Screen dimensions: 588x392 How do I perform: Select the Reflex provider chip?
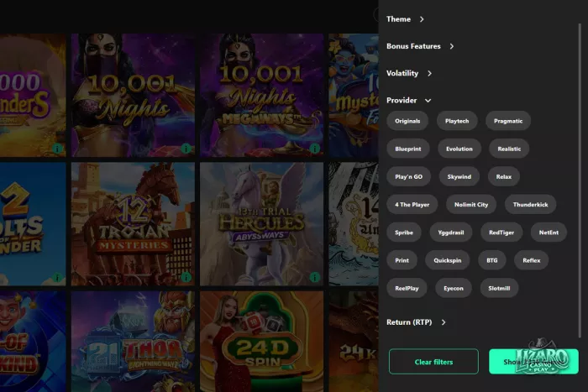click(532, 260)
